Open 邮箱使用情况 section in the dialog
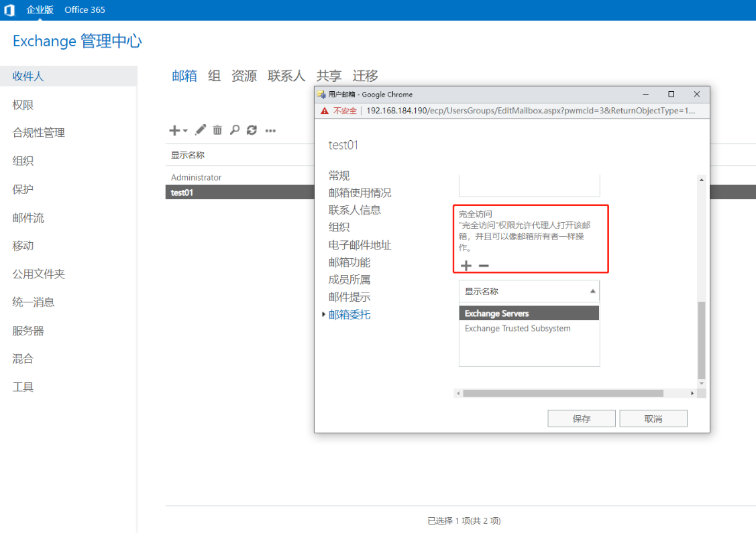756x542 pixels. point(360,193)
